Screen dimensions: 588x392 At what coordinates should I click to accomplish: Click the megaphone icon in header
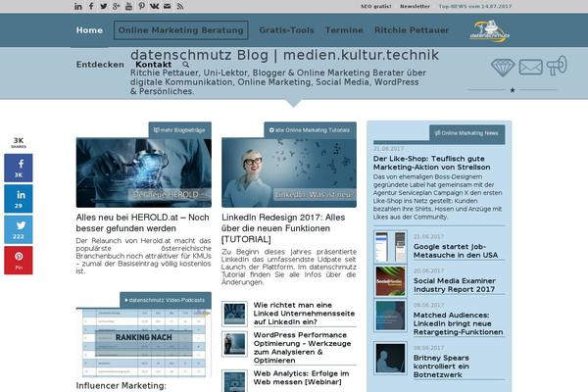[557, 66]
